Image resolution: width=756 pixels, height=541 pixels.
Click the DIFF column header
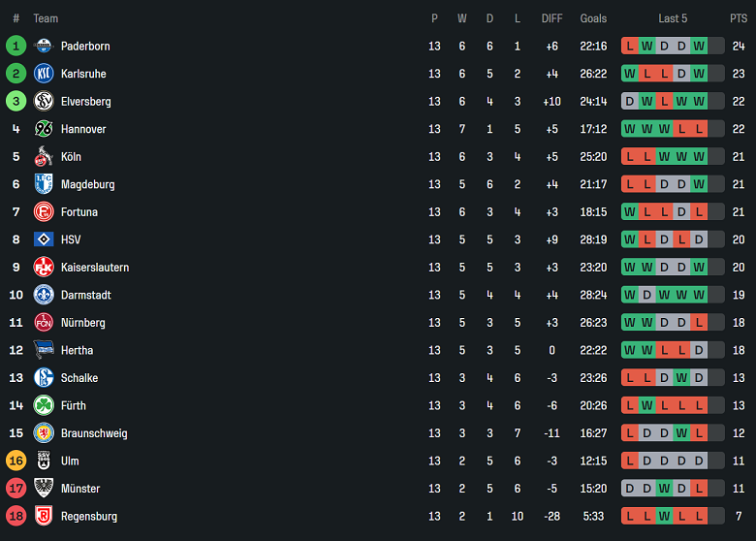[x=551, y=18]
